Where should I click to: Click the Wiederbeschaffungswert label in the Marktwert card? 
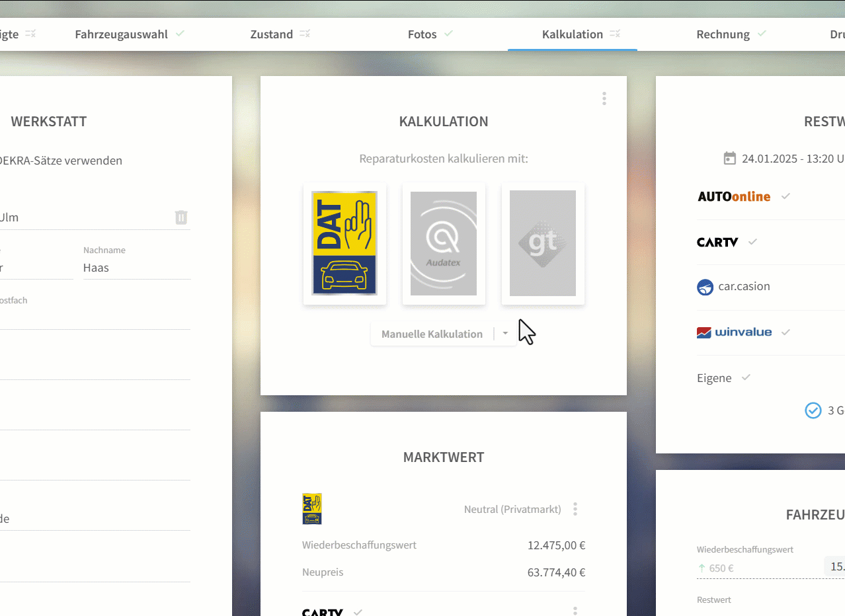(x=359, y=545)
